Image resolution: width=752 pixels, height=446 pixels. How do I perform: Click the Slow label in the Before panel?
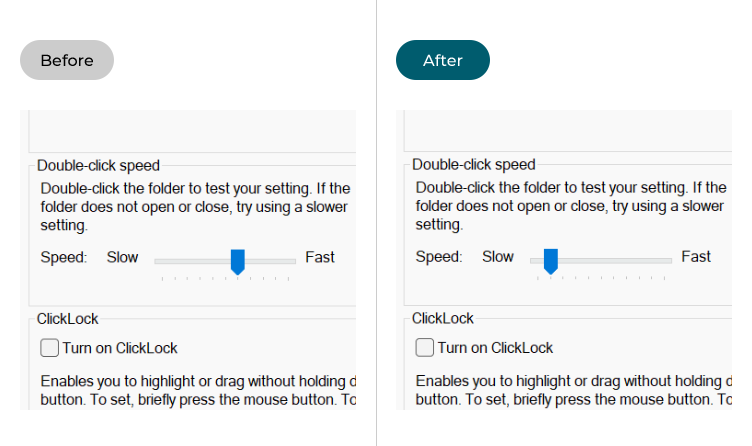pyautogui.click(x=122, y=257)
